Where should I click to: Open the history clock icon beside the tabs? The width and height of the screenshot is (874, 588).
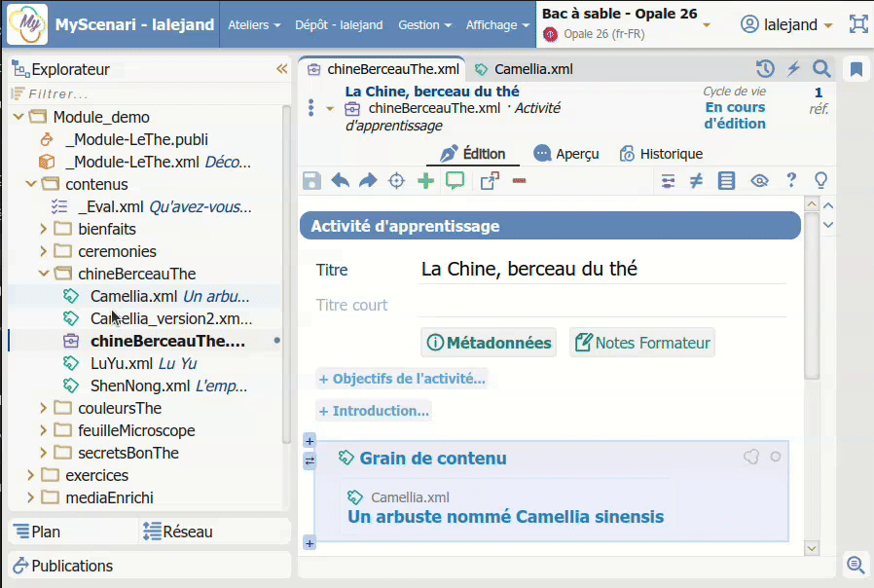point(765,69)
